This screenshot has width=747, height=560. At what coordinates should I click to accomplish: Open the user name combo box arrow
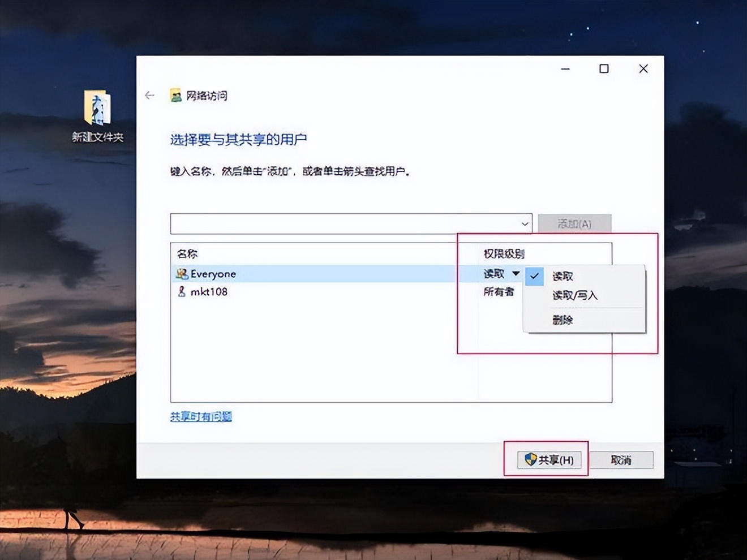525,224
